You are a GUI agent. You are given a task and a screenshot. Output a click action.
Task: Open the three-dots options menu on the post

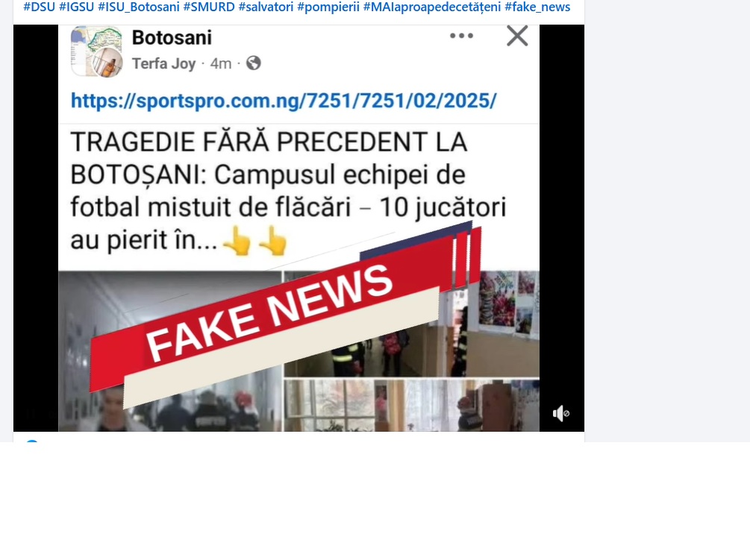tap(462, 35)
